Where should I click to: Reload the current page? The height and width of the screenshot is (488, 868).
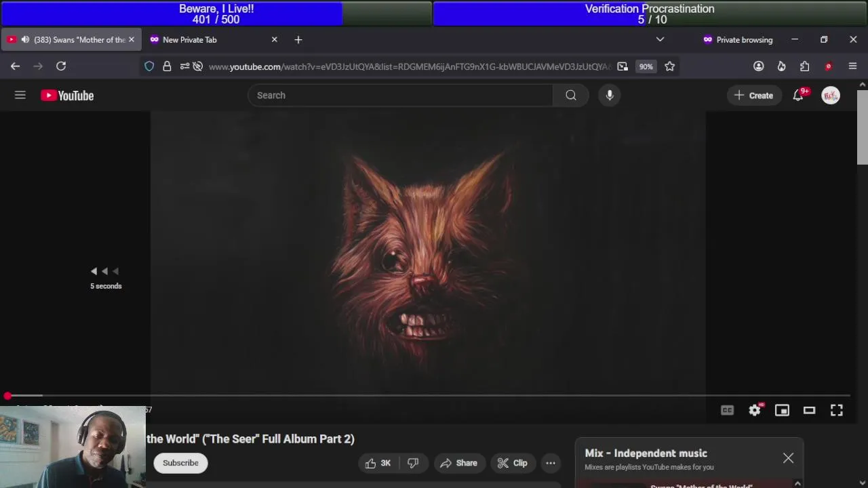pyautogui.click(x=61, y=66)
